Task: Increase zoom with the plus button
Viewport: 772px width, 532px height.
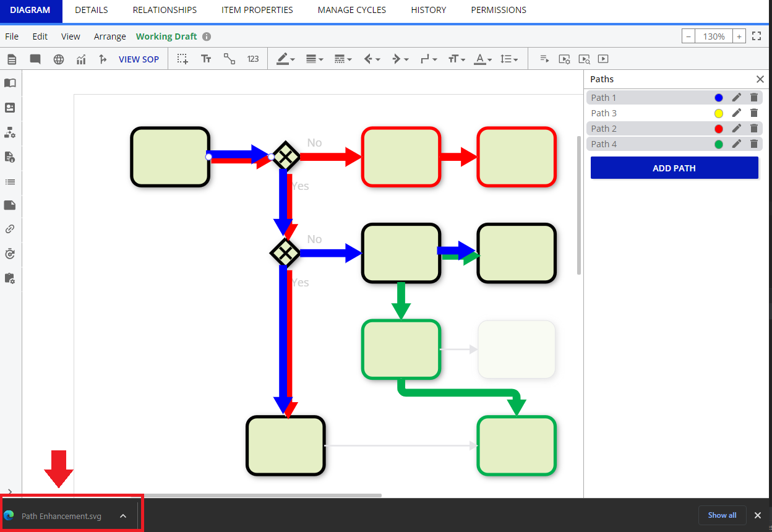Action: coord(739,36)
